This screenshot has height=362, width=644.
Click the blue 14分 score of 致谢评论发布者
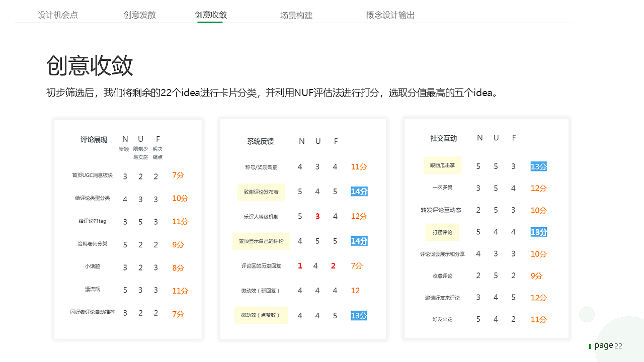358,192
